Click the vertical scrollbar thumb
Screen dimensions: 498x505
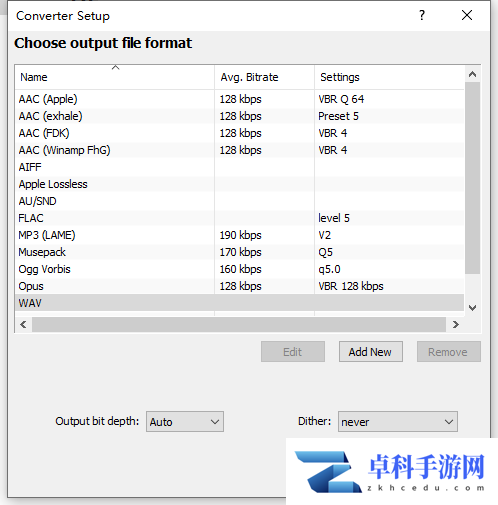point(472,178)
